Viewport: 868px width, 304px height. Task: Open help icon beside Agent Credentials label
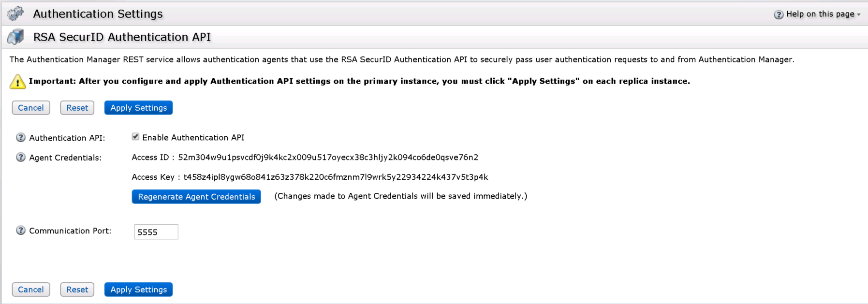pos(21,158)
